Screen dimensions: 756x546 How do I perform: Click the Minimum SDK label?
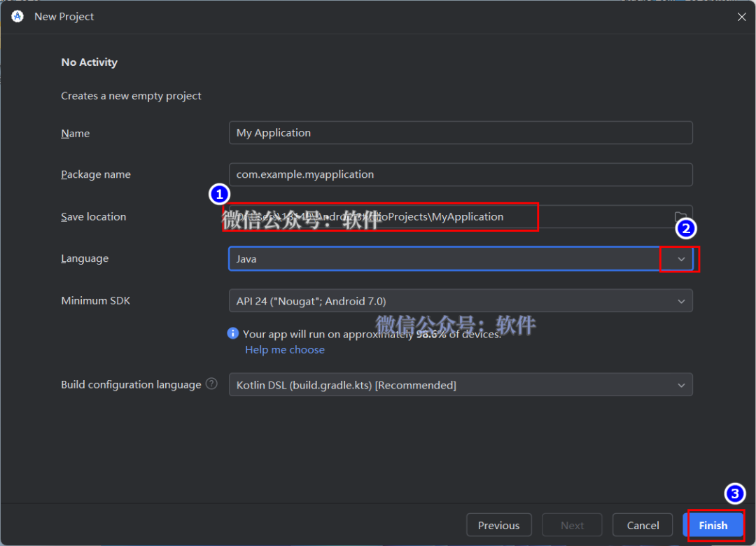click(x=95, y=300)
